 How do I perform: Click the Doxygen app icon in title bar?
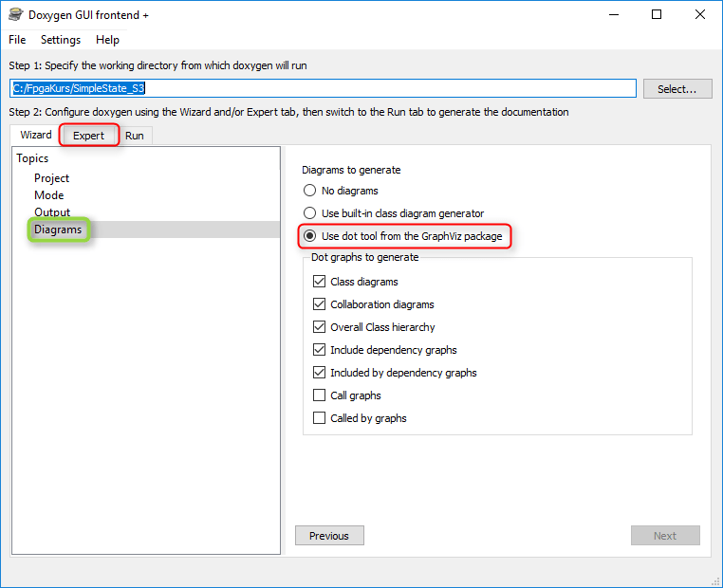click(15, 15)
